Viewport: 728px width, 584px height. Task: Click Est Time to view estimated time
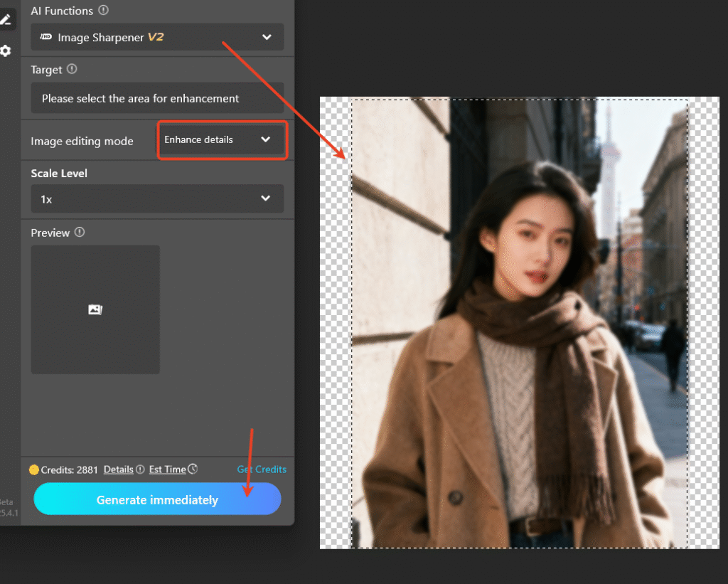point(167,469)
